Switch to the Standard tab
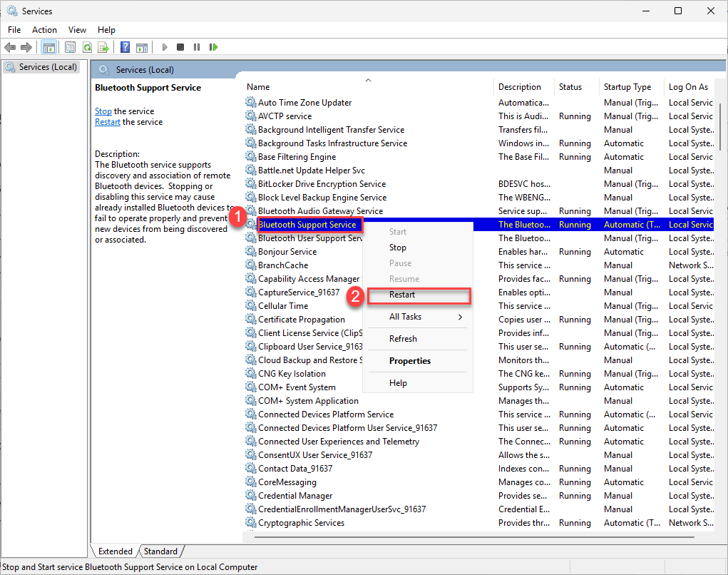 [x=160, y=551]
